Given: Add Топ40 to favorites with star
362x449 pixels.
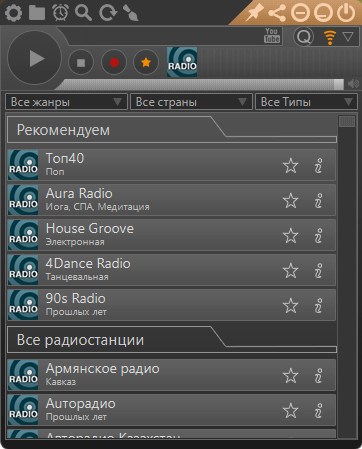Looking at the screenshot, I should [291, 165].
